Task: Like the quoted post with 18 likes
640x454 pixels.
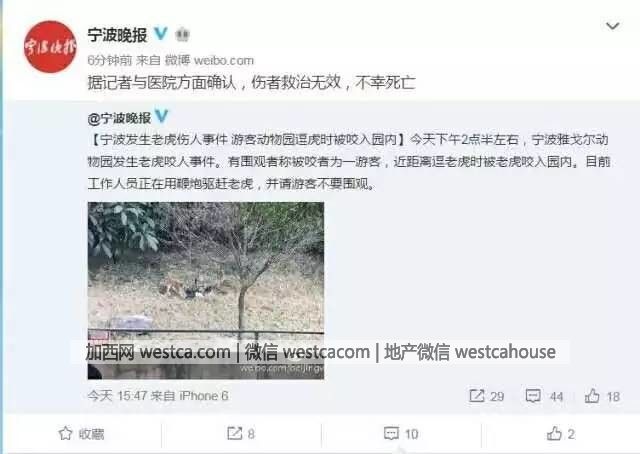Action: click(602, 396)
